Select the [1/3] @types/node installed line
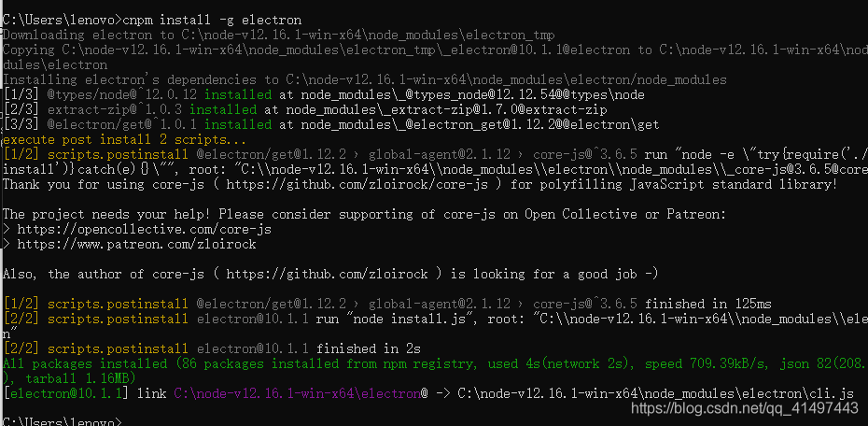 click(x=324, y=94)
